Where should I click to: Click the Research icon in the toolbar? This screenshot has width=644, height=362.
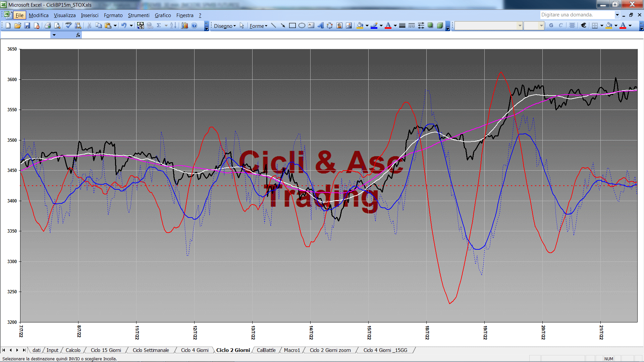78,25
